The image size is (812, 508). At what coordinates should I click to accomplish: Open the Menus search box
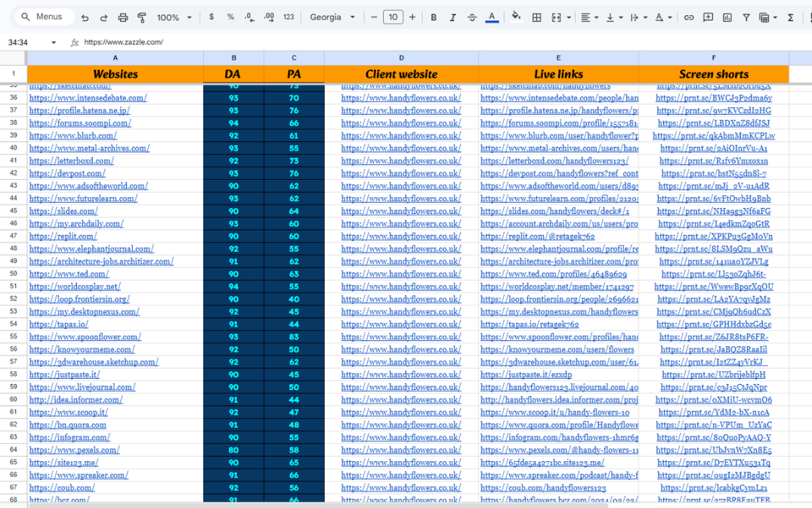point(44,17)
